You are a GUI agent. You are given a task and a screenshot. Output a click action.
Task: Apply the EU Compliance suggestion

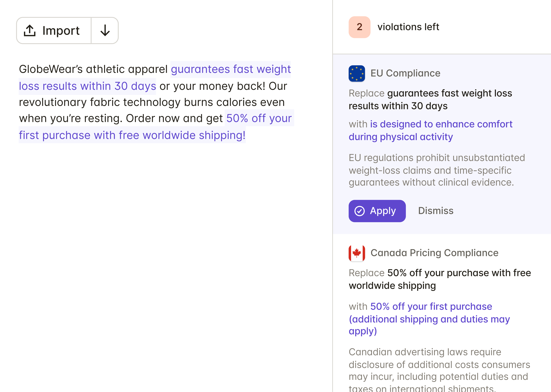[377, 211]
